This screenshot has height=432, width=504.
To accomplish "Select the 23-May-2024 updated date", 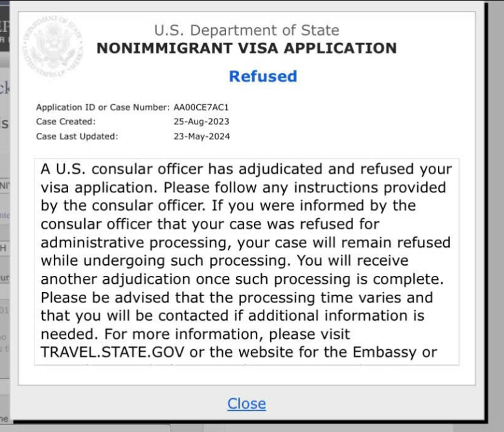I will [x=201, y=137].
